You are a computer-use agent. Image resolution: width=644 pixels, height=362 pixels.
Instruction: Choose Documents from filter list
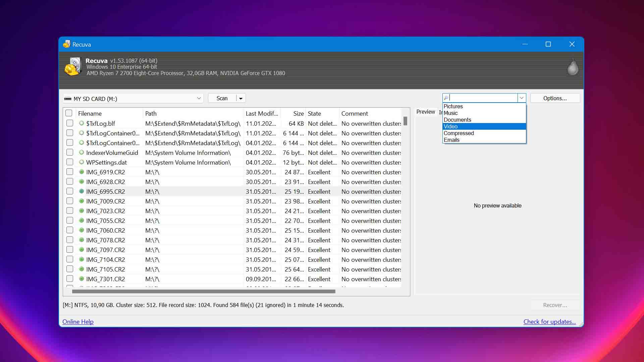[x=484, y=120]
